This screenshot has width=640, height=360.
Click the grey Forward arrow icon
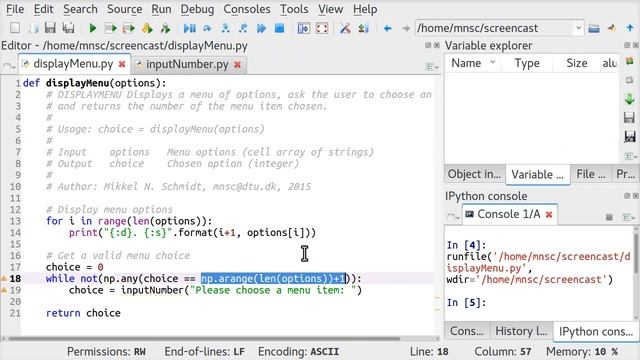click(406, 28)
